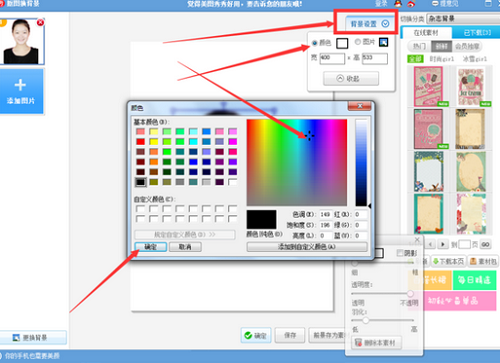The image size is (500, 363).
Task: Click the GO page jump button
Action: coord(485,244)
